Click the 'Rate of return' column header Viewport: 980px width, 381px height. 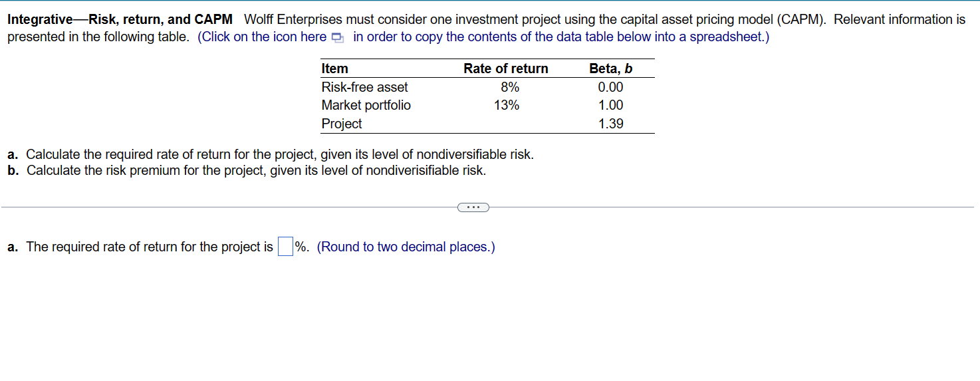pyautogui.click(x=505, y=68)
